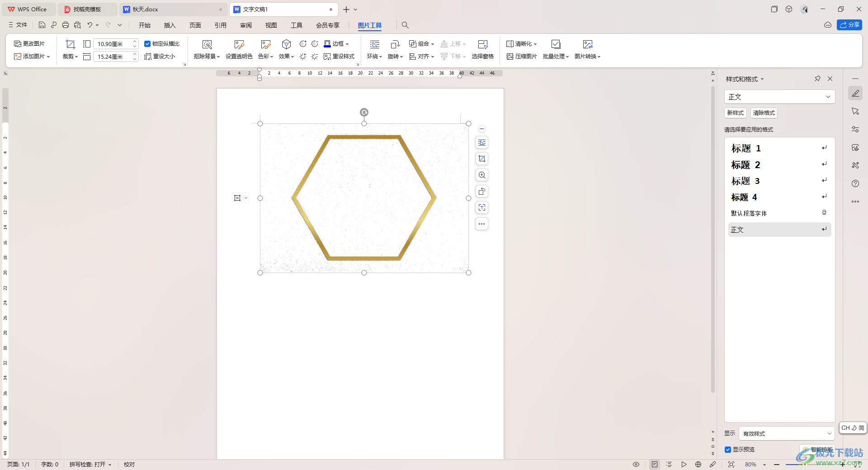Viewport: 868px width, 470px height.
Task: Open the Sharpen (清晰化) dropdown
Action: pyautogui.click(x=521, y=44)
